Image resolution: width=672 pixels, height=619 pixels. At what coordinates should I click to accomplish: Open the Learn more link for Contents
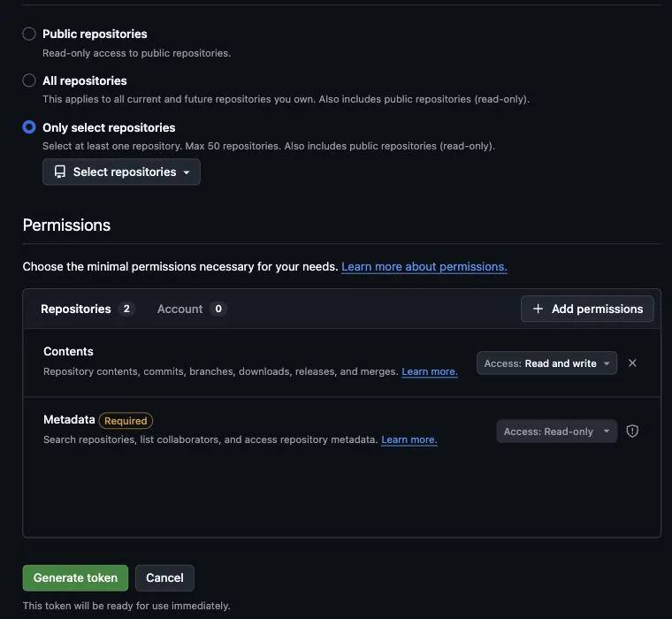(x=430, y=371)
